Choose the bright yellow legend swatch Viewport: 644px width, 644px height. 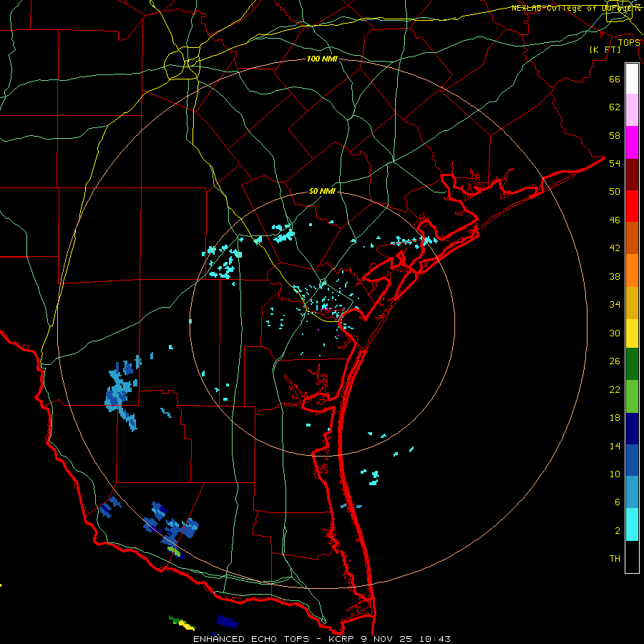[x=632, y=333]
